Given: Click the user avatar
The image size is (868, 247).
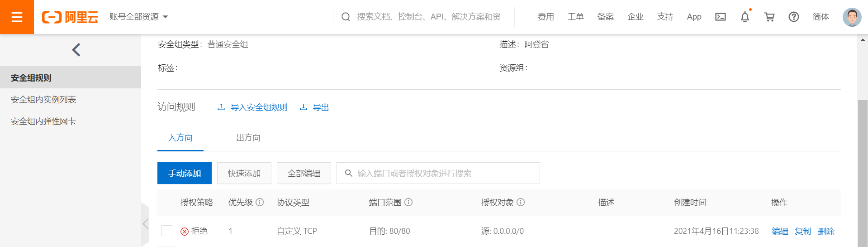Looking at the screenshot, I should (x=852, y=17).
